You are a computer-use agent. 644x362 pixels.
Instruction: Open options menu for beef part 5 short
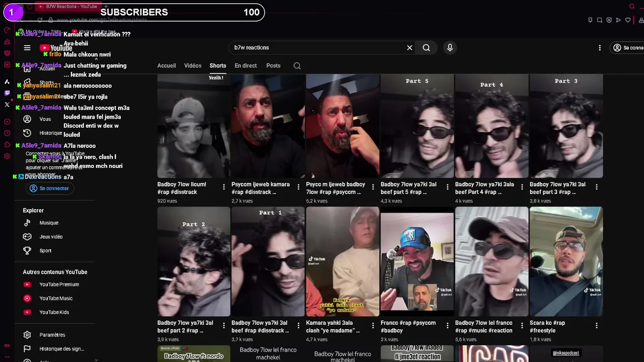(x=447, y=187)
